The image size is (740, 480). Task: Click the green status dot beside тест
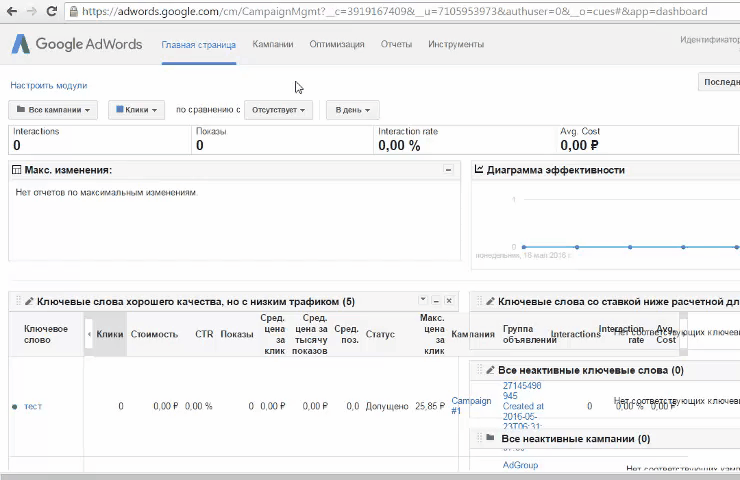[14, 407]
